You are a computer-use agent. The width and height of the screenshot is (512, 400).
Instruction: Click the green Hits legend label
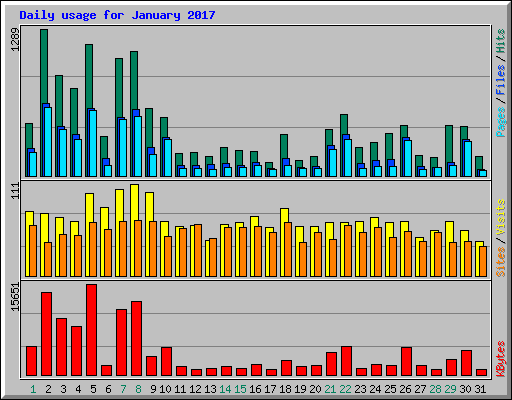coord(501,41)
